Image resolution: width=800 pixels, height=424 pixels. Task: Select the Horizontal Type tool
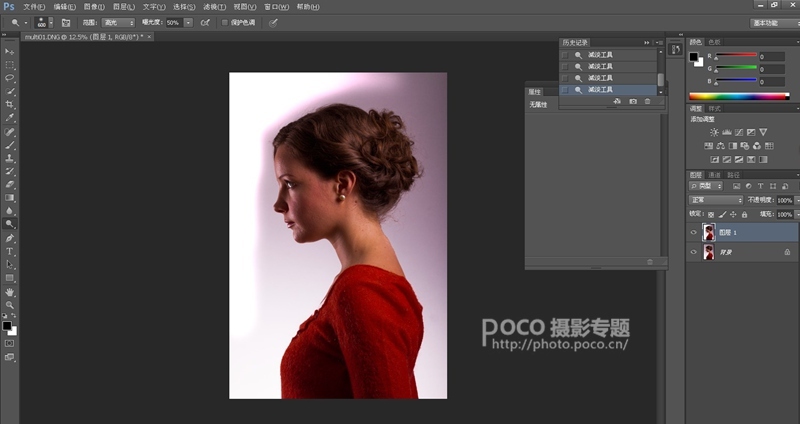tap(10, 251)
